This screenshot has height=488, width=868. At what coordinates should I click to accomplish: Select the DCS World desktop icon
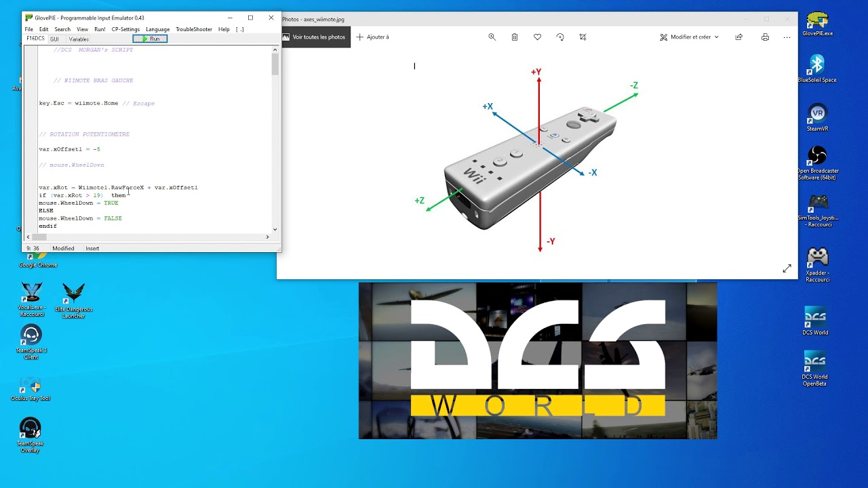pyautogui.click(x=815, y=321)
